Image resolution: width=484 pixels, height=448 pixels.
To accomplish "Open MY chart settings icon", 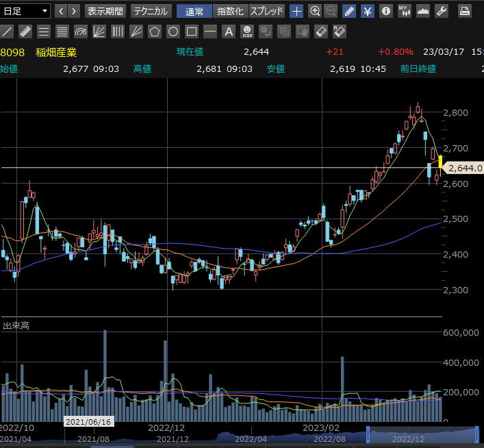I will 405,12.
